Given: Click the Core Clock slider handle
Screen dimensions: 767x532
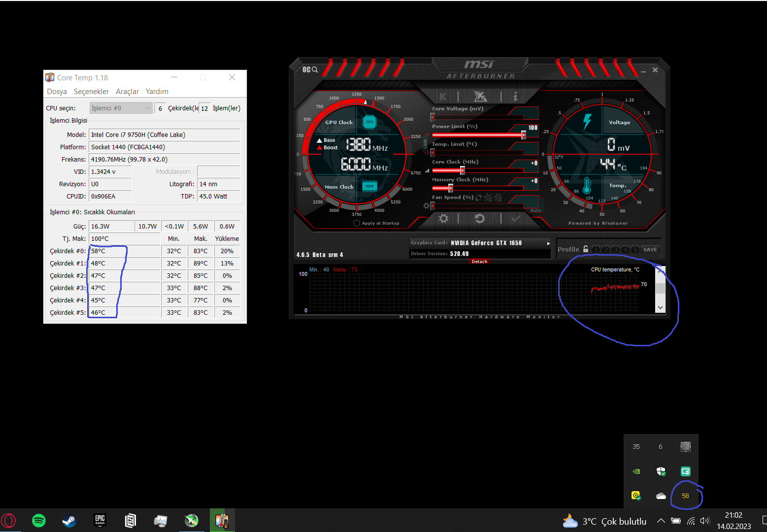Looking at the screenshot, I should [x=463, y=170].
